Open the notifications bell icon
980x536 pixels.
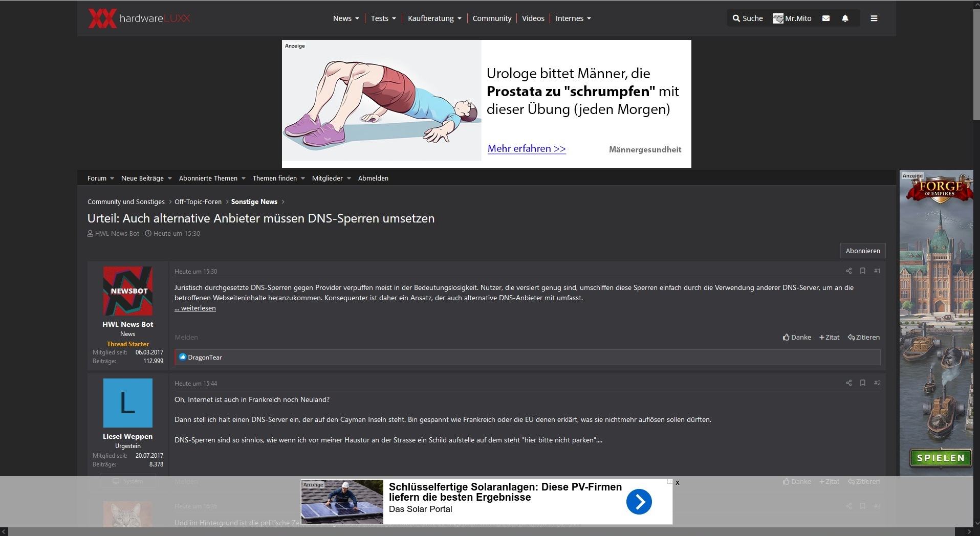845,18
